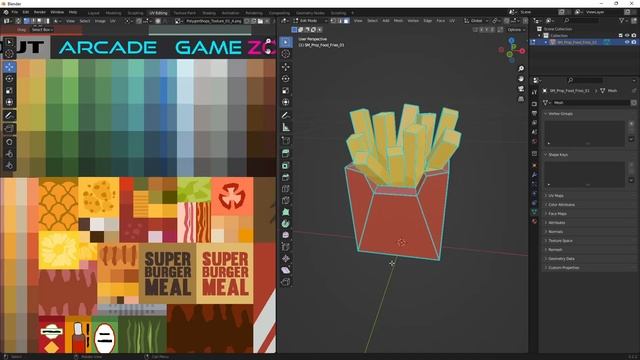Choose the Cursor tool in the UV editor

tap(9, 54)
